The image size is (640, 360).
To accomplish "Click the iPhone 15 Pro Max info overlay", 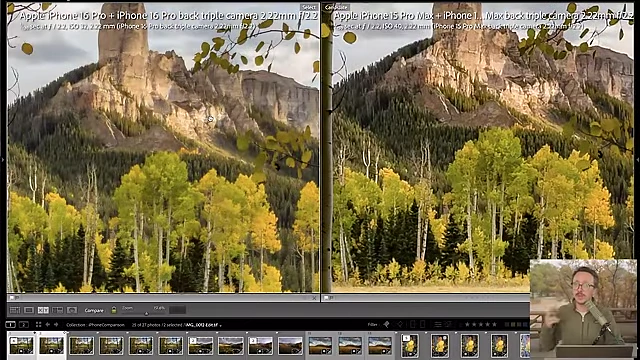I will pos(484,20).
